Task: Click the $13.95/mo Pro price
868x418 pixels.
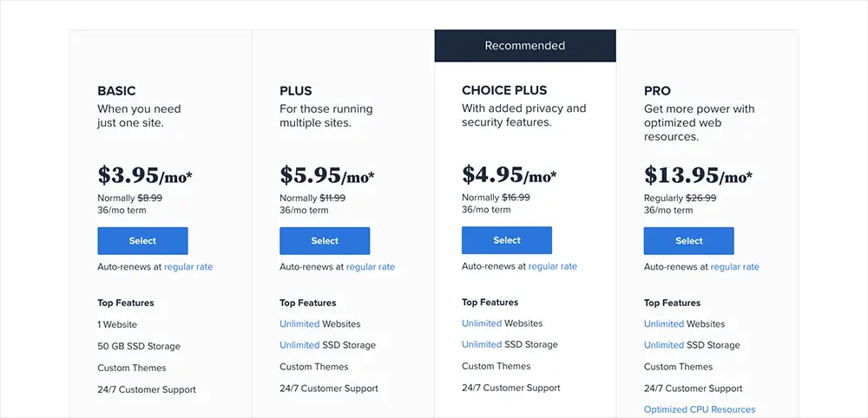Action: point(698,174)
